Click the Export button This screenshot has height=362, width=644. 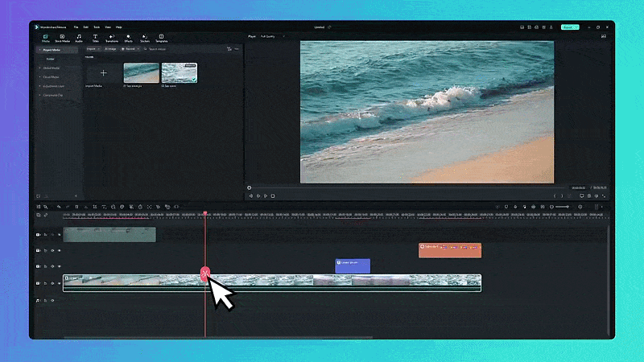(x=570, y=27)
